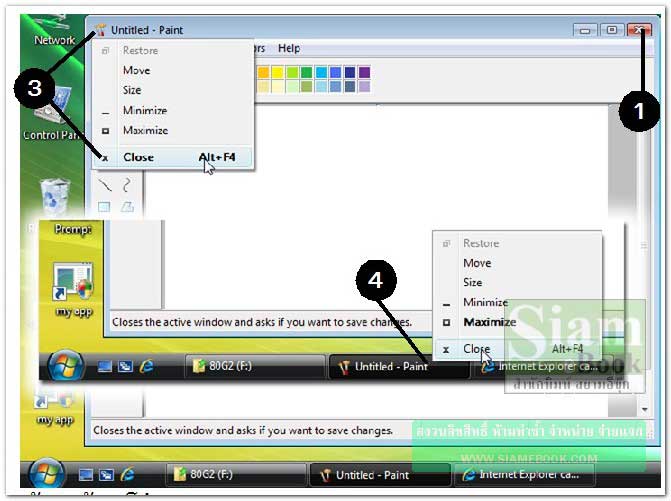Click Internet Explorer button on enlarged inset taskbar
The width and height of the screenshot is (671, 501).
[x=541, y=367]
